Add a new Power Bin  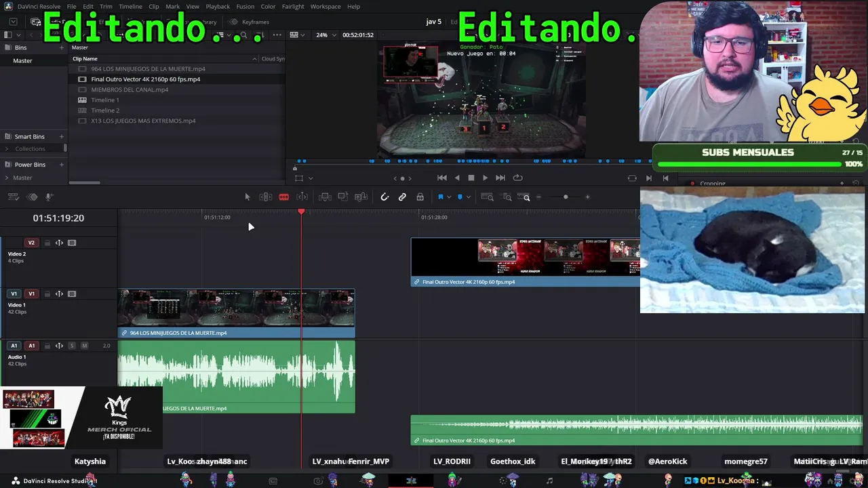[x=61, y=165]
